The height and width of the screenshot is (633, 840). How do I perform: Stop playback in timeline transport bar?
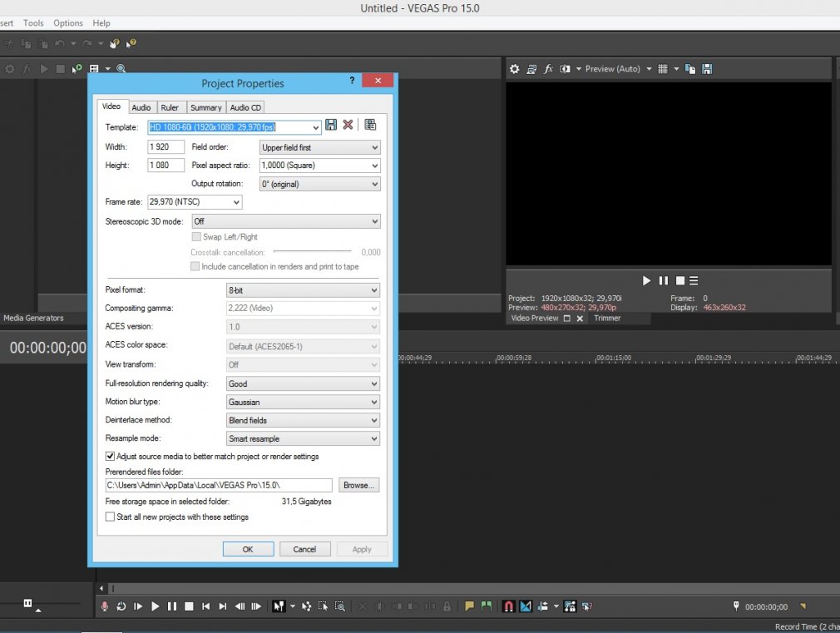pyautogui.click(x=189, y=606)
